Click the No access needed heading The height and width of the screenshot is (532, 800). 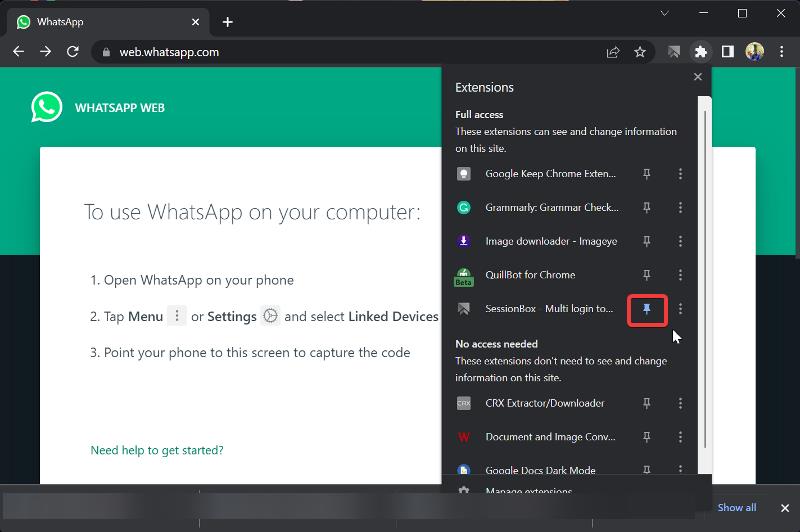point(496,344)
